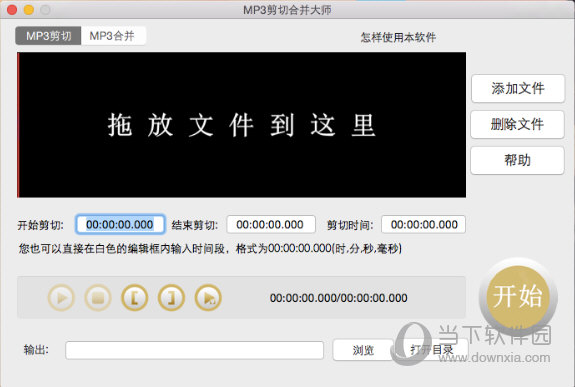Viewport: 575px width, 387px height.
Task: Click the stop playback button
Action: click(x=98, y=297)
